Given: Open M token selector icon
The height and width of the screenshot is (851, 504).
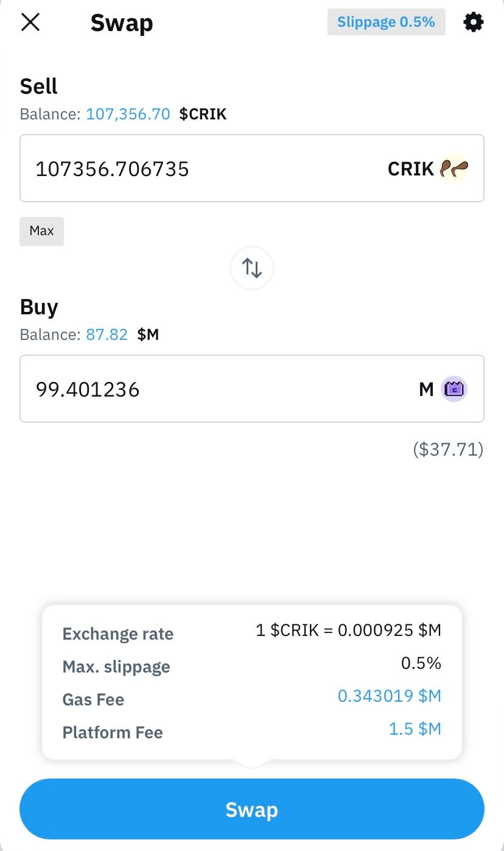Looking at the screenshot, I should (454, 389).
